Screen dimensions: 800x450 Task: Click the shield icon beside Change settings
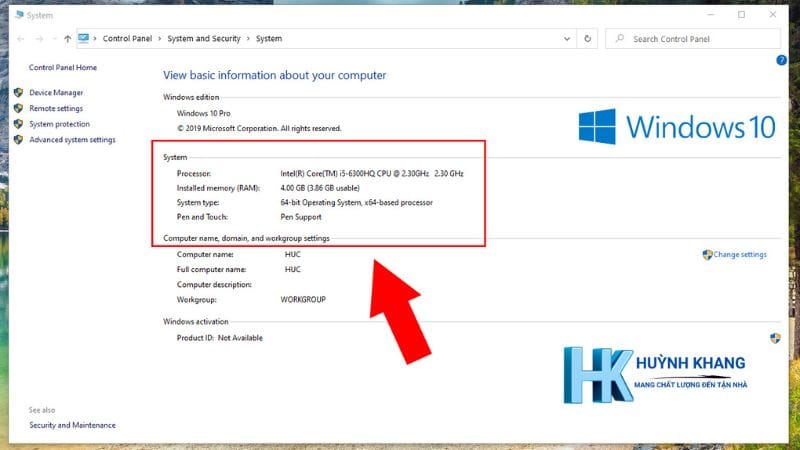coord(707,255)
